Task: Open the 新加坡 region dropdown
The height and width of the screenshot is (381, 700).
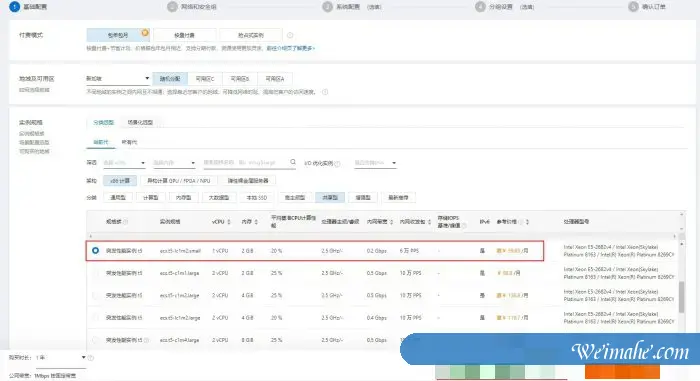Action: click(x=117, y=79)
